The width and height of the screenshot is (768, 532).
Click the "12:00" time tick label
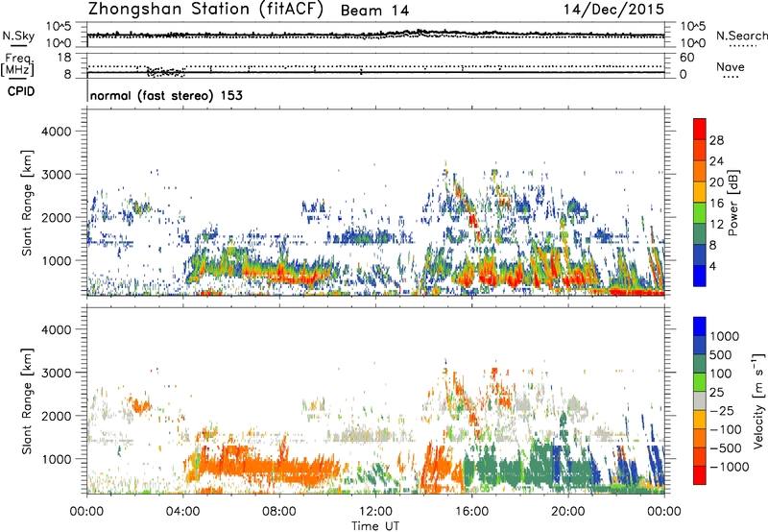(375, 512)
